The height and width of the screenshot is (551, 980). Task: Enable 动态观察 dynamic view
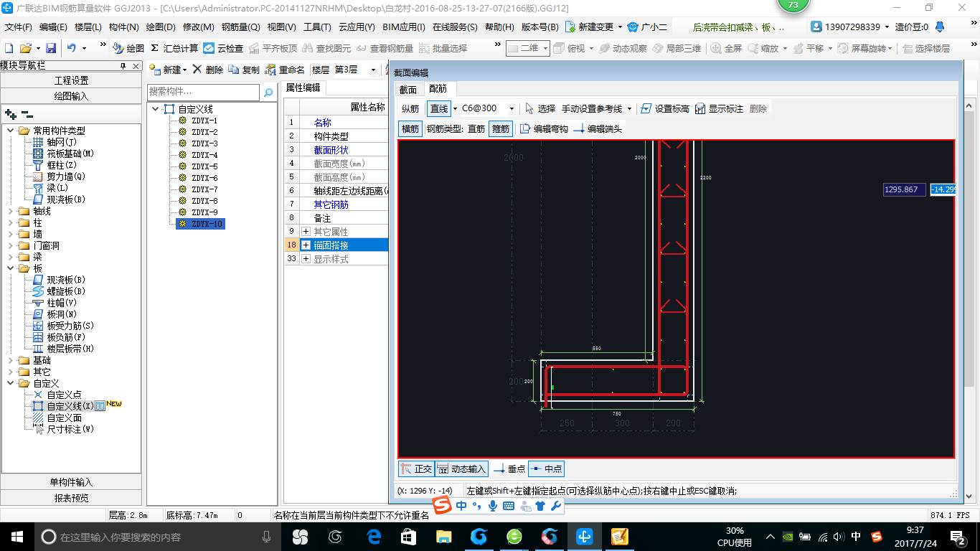tap(623, 48)
